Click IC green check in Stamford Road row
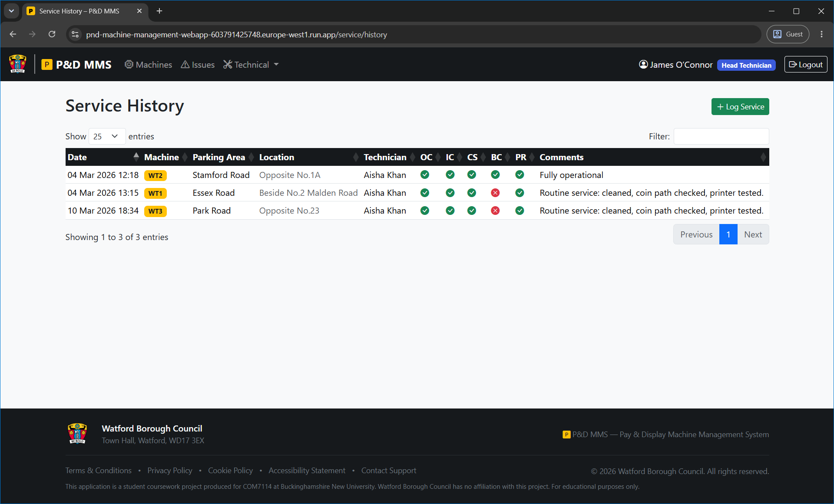The height and width of the screenshot is (504, 834). (450, 175)
